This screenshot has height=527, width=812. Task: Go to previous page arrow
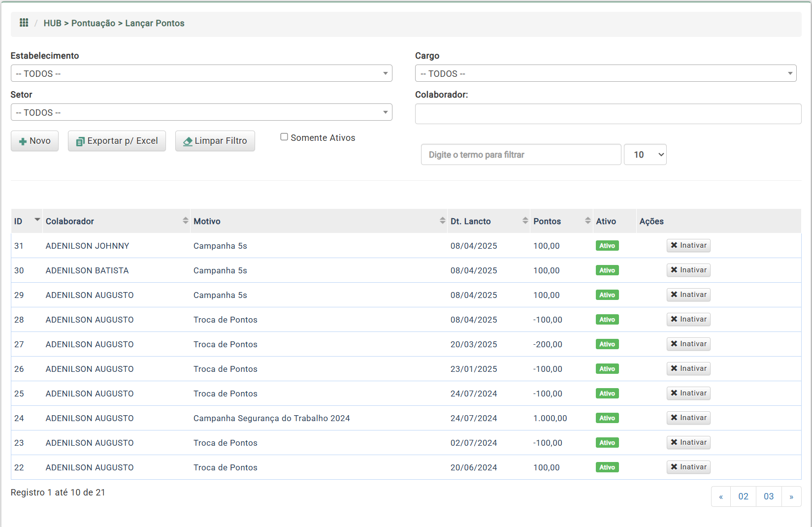point(721,496)
